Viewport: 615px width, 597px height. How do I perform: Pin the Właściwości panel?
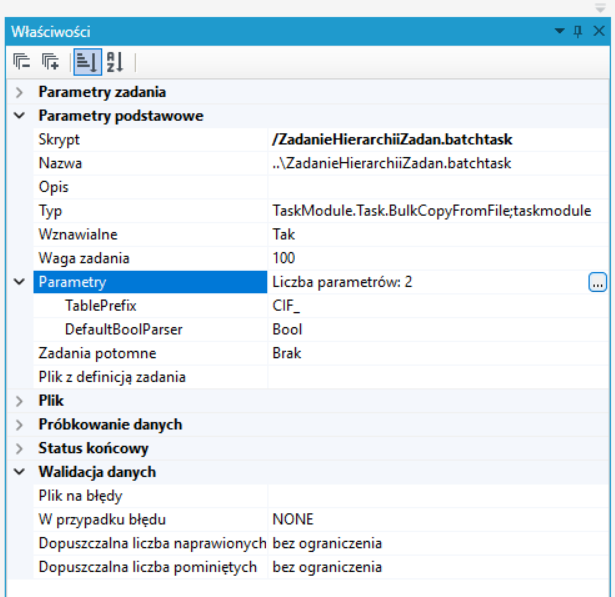tap(578, 31)
